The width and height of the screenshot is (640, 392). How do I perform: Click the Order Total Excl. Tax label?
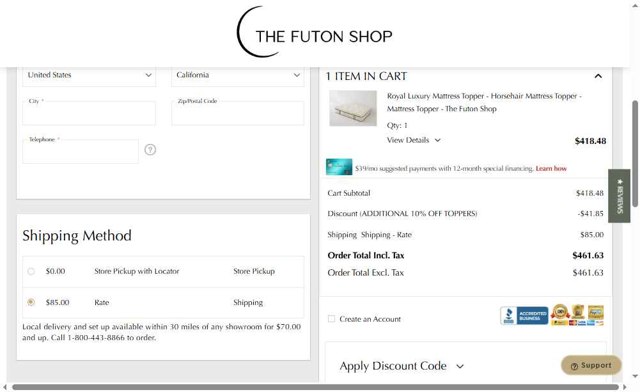(x=366, y=273)
